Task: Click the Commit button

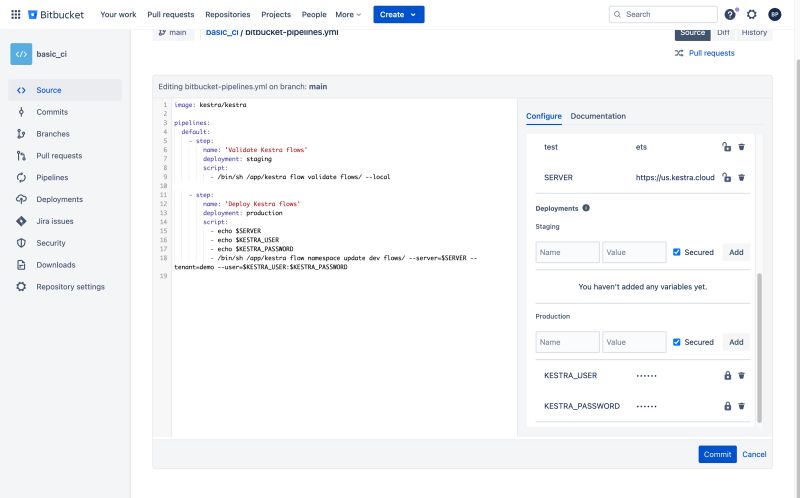Action: (x=717, y=454)
